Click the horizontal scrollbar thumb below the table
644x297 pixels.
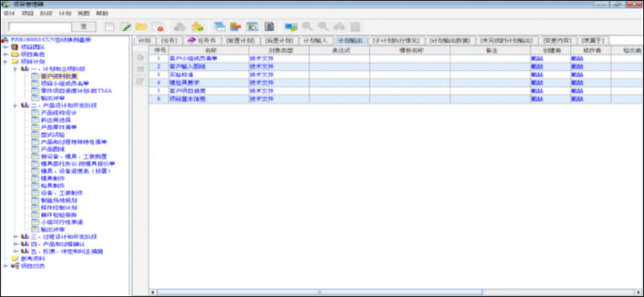click(x=320, y=292)
